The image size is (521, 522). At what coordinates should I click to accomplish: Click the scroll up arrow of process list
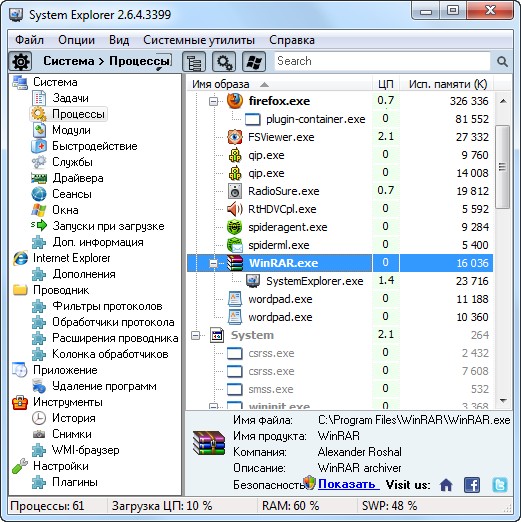pyautogui.click(x=503, y=101)
